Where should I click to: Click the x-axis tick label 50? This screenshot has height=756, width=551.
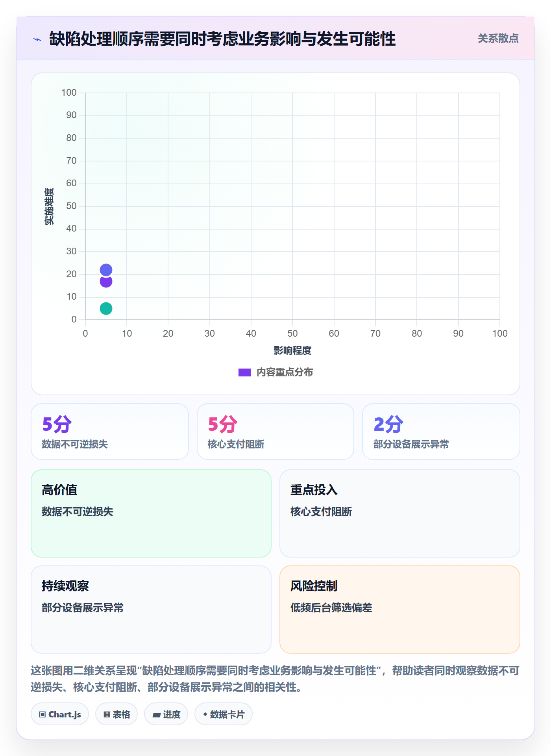point(292,334)
